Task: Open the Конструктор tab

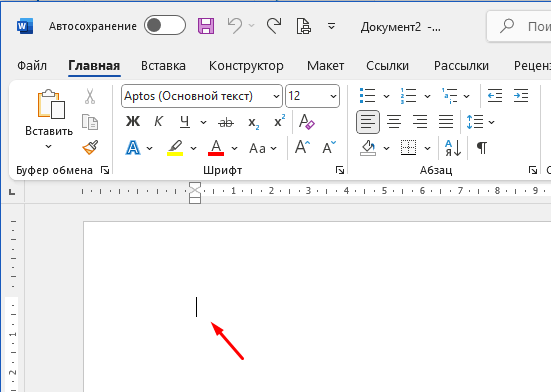Action: pyautogui.click(x=246, y=66)
